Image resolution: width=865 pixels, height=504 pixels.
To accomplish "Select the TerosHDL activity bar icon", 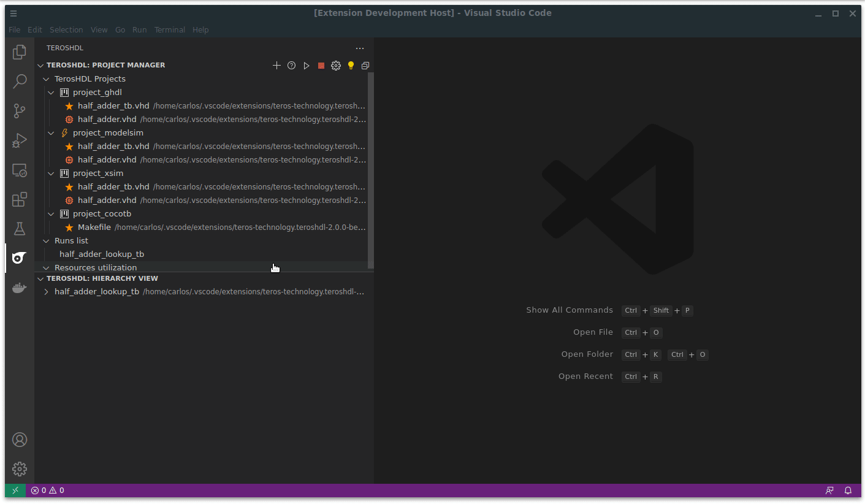I will 20,258.
